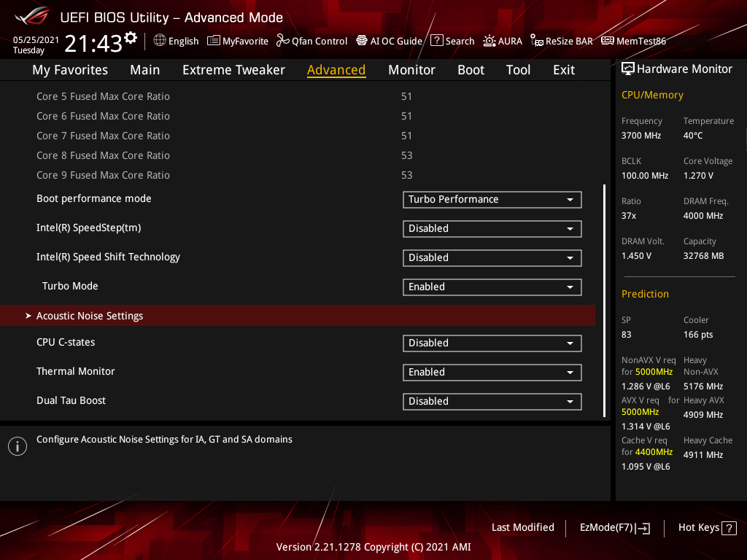Click the info icon in help pane
Viewport: 747px width, 560px height.
point(18,446)
